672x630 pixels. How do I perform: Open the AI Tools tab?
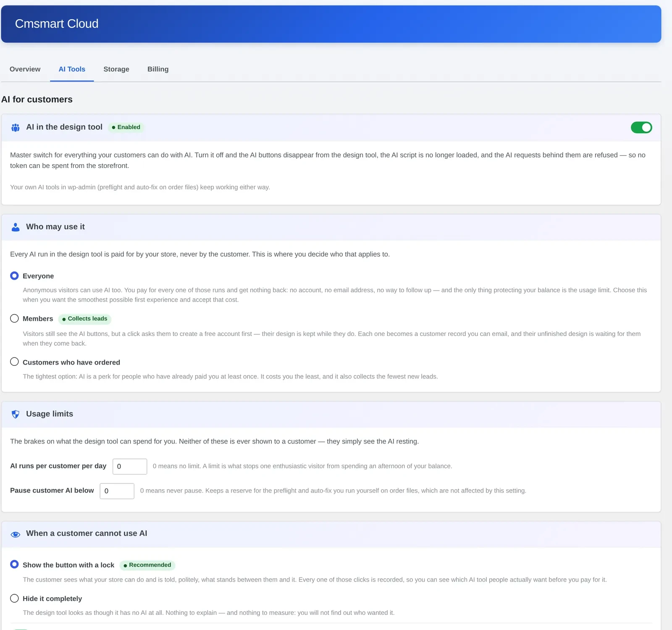click(x=72, y=69)
